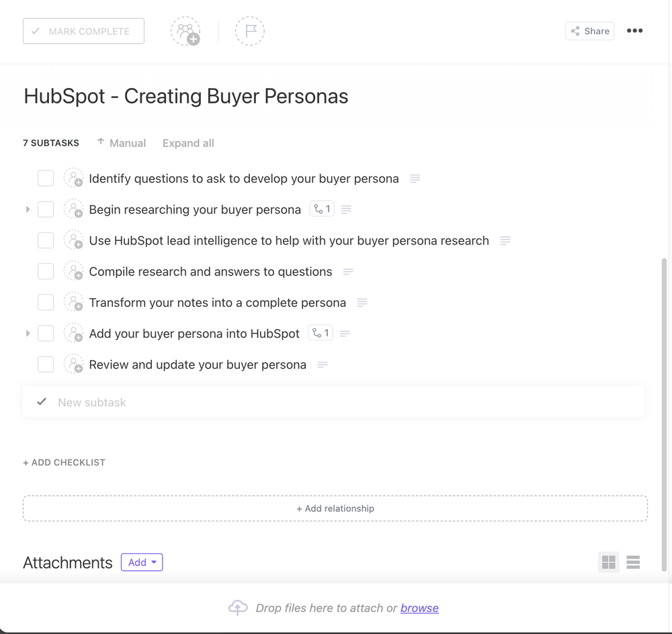Open the Attachments Add dropdown
672x634 pixels.
pyautogui.click(x=141, y=562)
